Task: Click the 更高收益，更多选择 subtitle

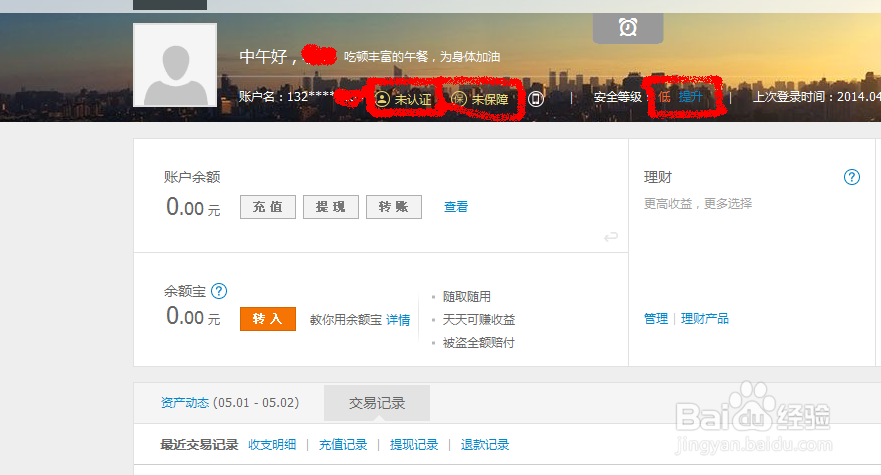Action: tap(698, 203)
